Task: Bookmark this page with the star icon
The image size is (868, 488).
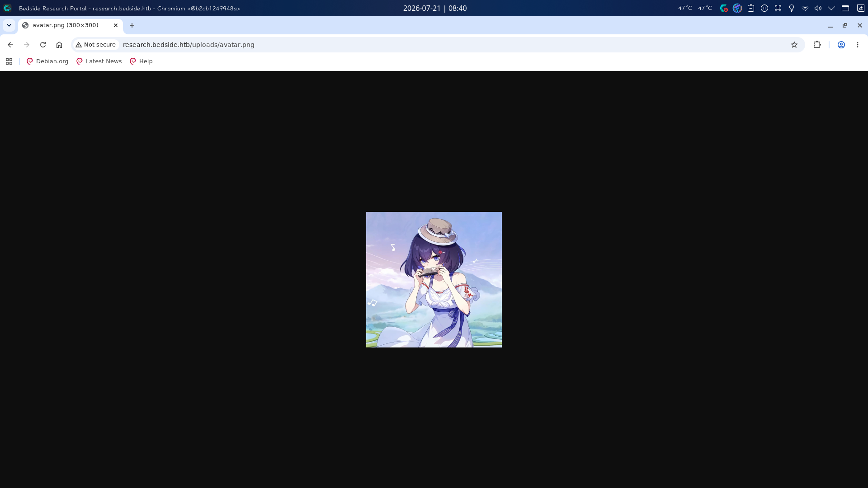Action: (794, 45)
